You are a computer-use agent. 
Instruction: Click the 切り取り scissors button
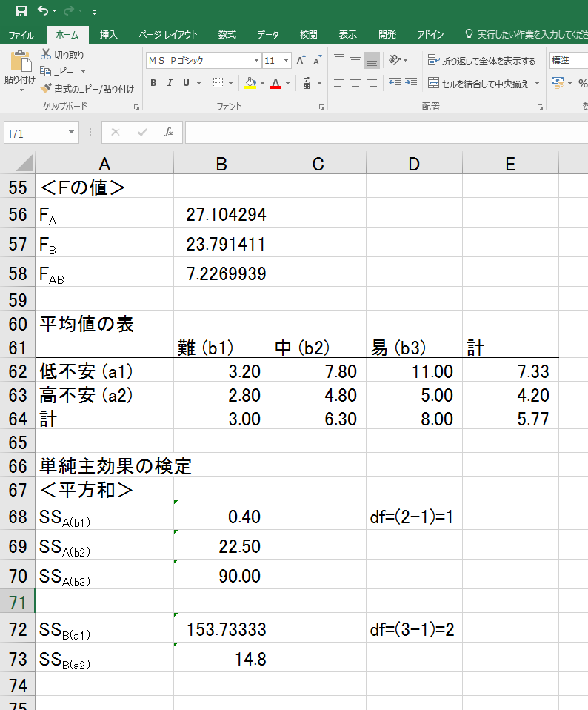click(62, 55)
